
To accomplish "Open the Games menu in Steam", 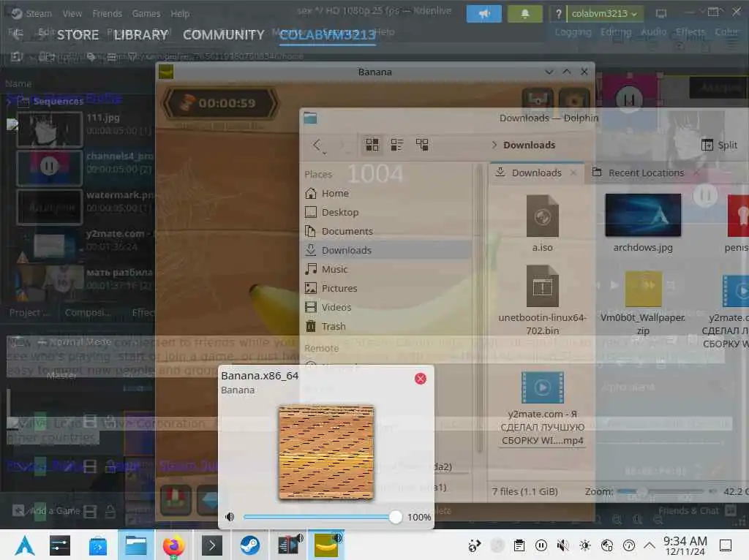I will (146, 13).
